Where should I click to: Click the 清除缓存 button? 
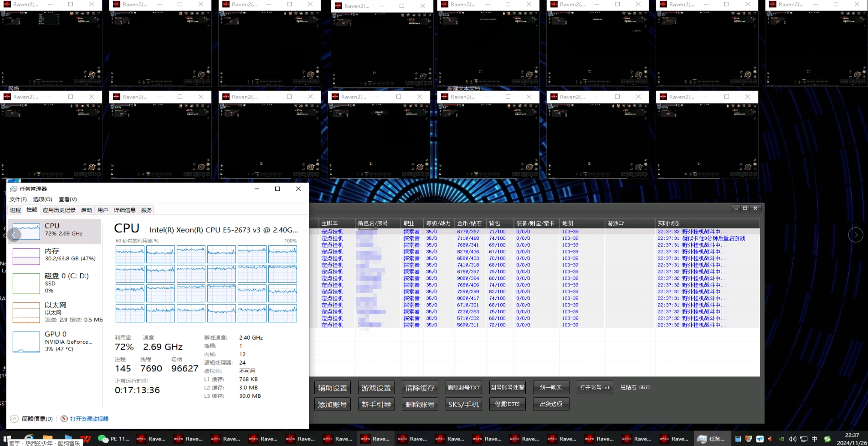click(x=420, y=388)
